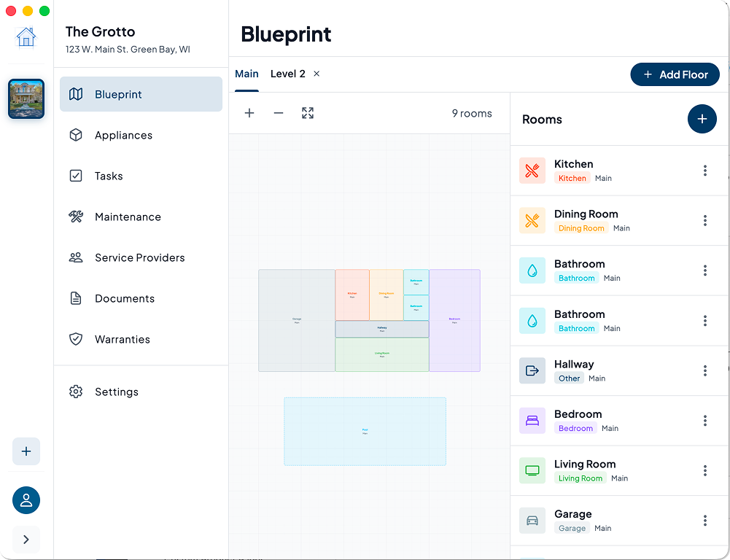730x560 pixels.
Task: Switch to the Level 2 floor tab
Action: (287, 74)
